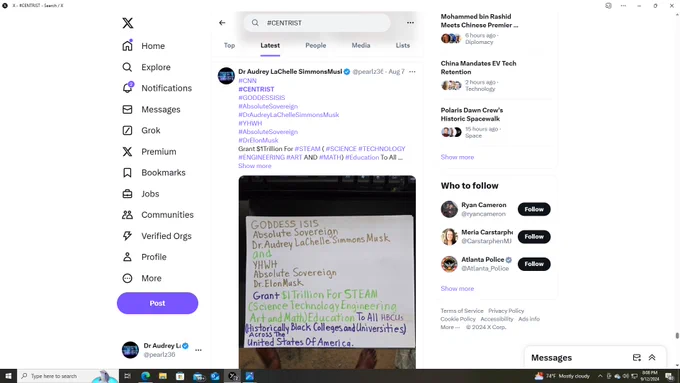Image resolution: width=680 pixels, height=383 pixels.
Task: Go back with the left arrow
Action: tap(222, 23)
